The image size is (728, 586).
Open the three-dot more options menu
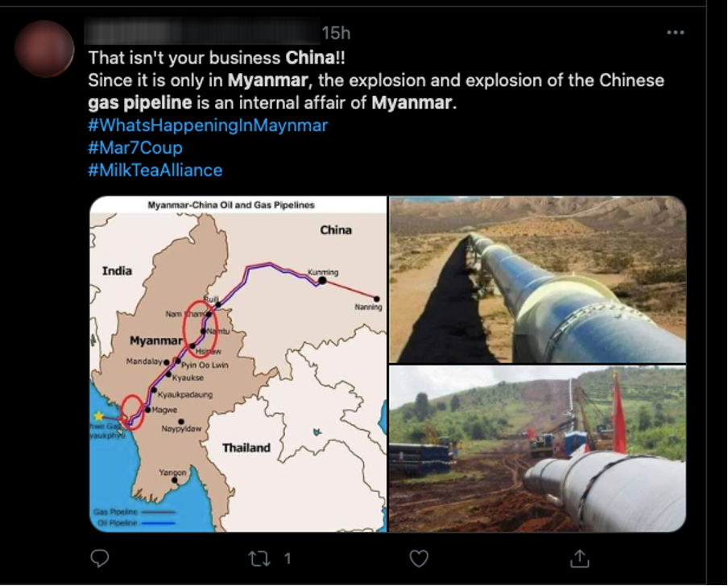tap(675, 32)
